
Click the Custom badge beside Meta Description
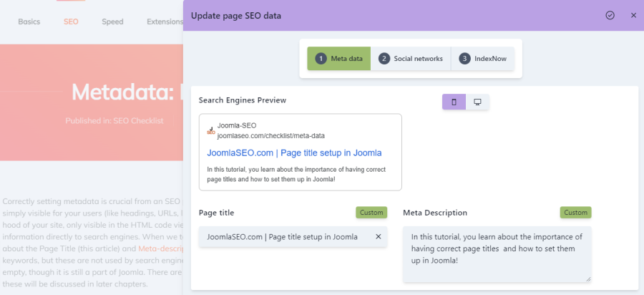pos(575,213)
